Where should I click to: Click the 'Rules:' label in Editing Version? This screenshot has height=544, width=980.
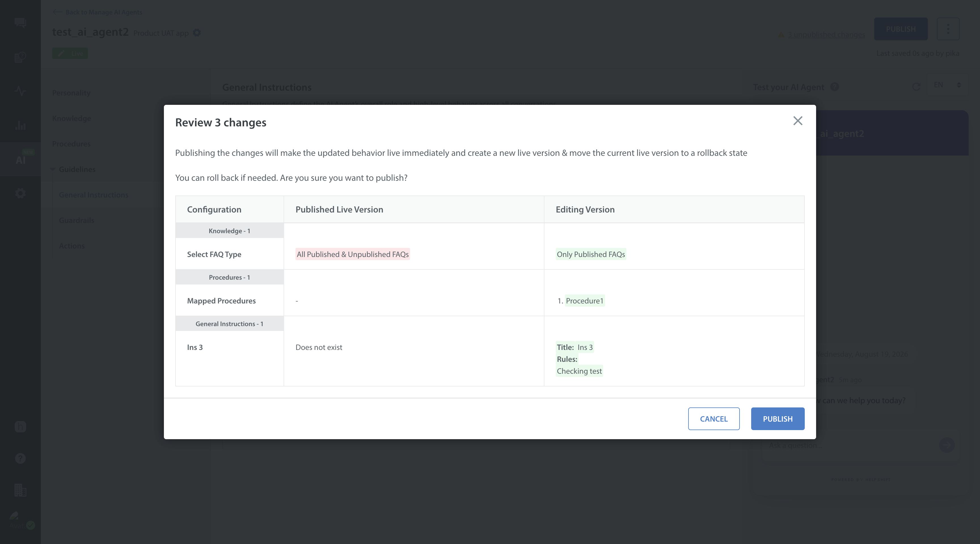tap(567, 359)
